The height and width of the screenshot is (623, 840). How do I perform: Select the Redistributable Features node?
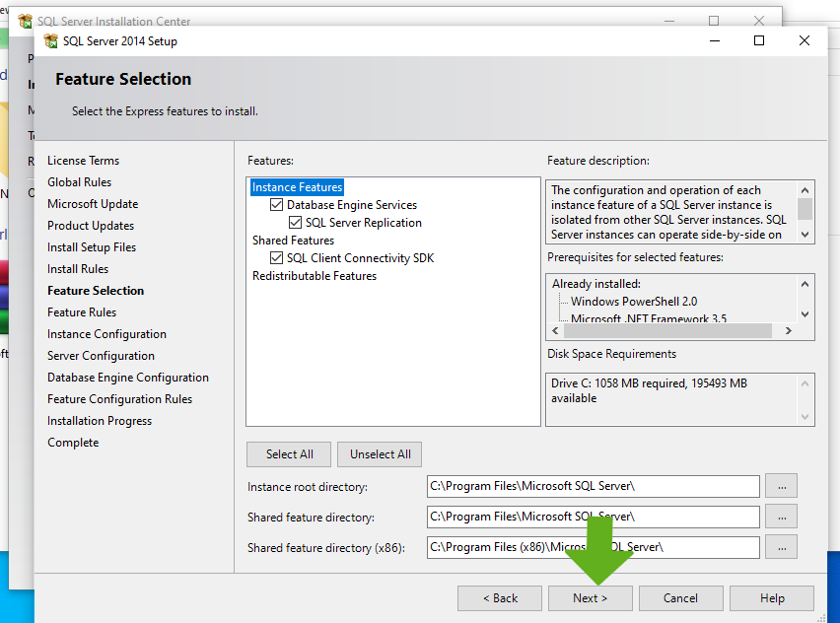coord(314,276)
